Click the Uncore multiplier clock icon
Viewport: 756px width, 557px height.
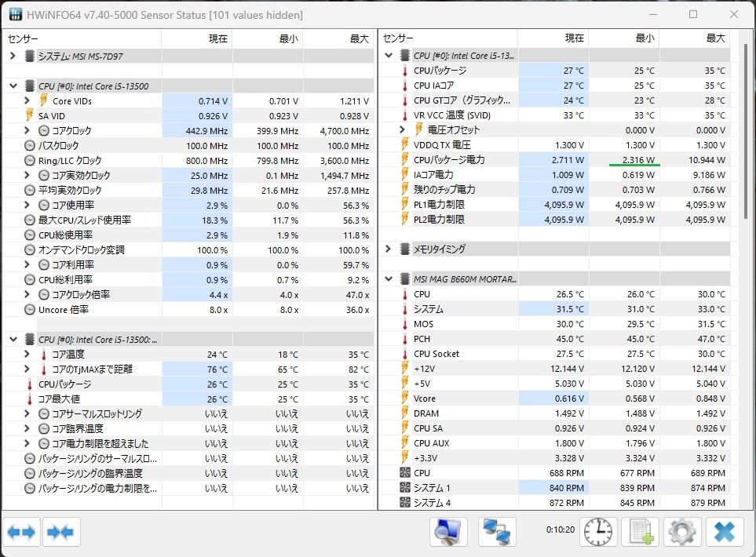(30, 309)
